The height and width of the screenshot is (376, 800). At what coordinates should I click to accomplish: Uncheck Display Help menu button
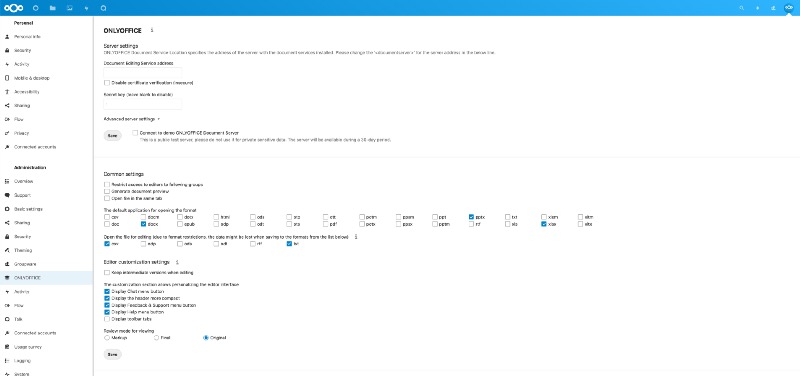click(107, 312)
